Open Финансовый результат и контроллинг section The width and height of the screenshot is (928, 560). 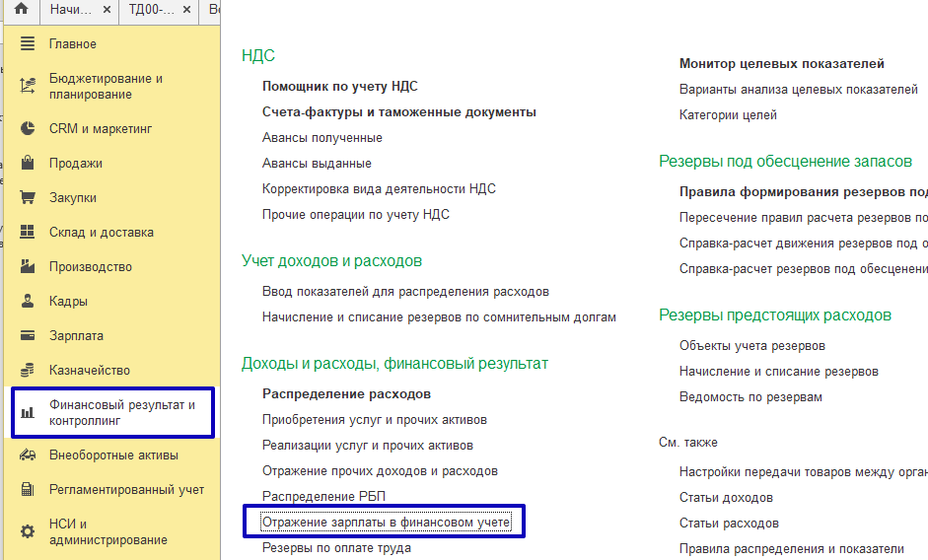coord(122,412)
